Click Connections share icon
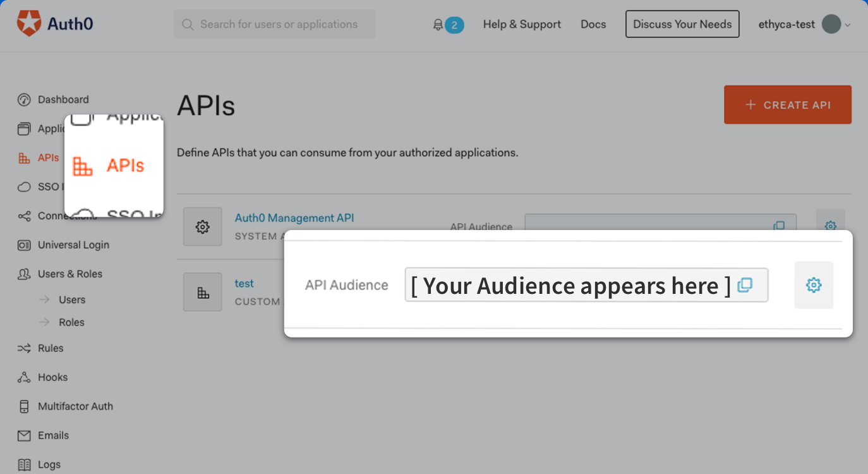The height and width of the screenshot is (474, 868). point(24,216)
